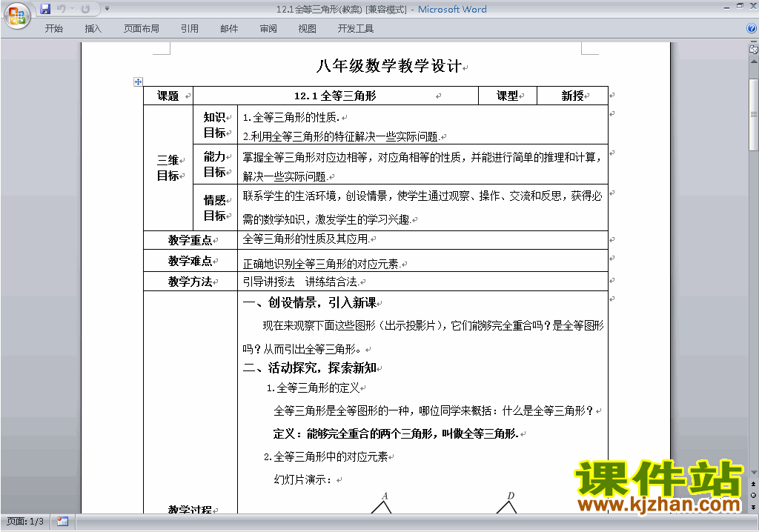Image resolution: width=759 pixels, height=532 pixels.
Task: Go to previous page with double-up arrow
Action: coord(753,484)
